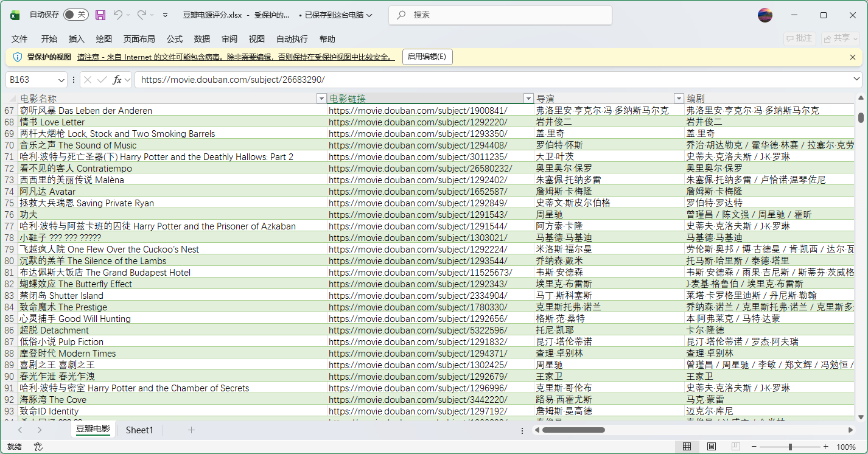Switch to Page Layout view icon
868x454 pixels.
[x=711, y=447]
